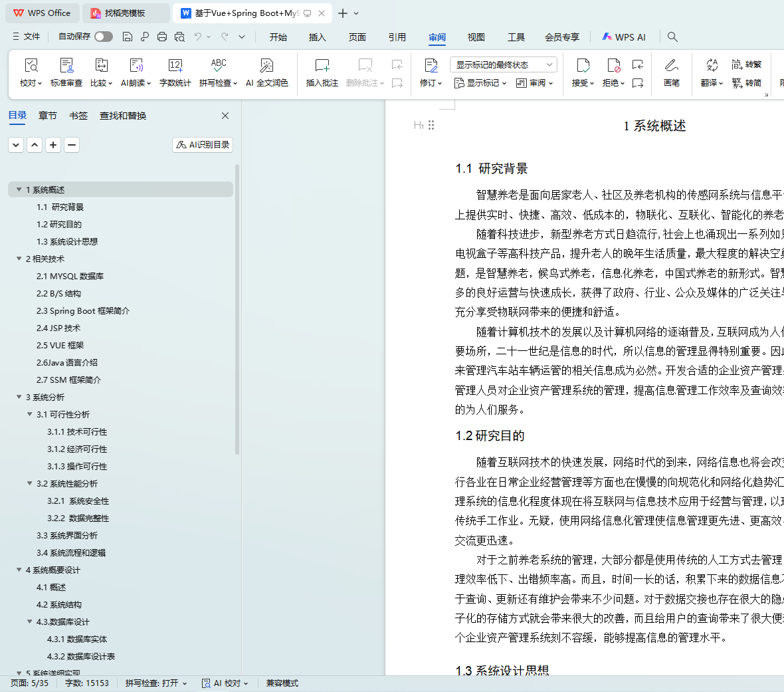784x692 pixels.
Task: Collapse the 3.1 可行性分析 tree node
Action: 30,414
